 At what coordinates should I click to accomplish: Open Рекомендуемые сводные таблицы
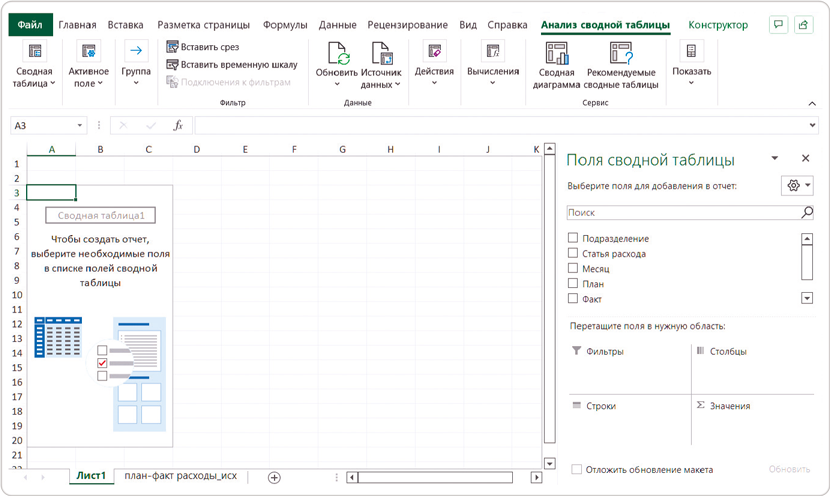pyautogui.click(x=621, y=54)
